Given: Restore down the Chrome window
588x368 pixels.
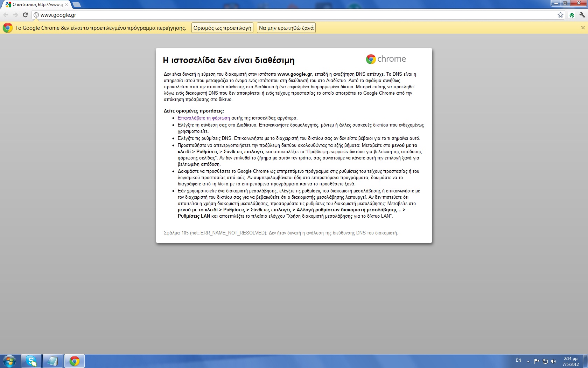Looking at the screenshot, I should [565, 3].
